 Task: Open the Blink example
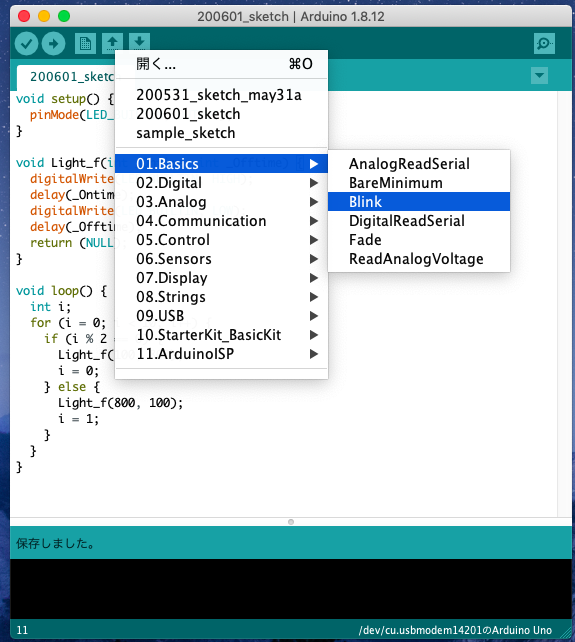(x=419, y=202)
